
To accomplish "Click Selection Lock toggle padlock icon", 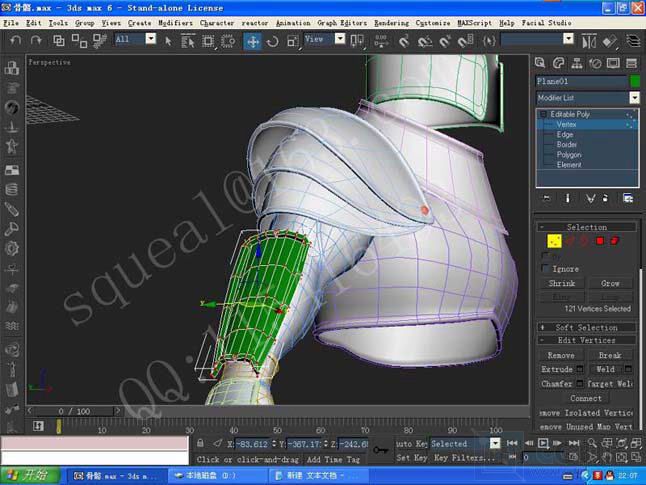I will [x=200, y=443].
